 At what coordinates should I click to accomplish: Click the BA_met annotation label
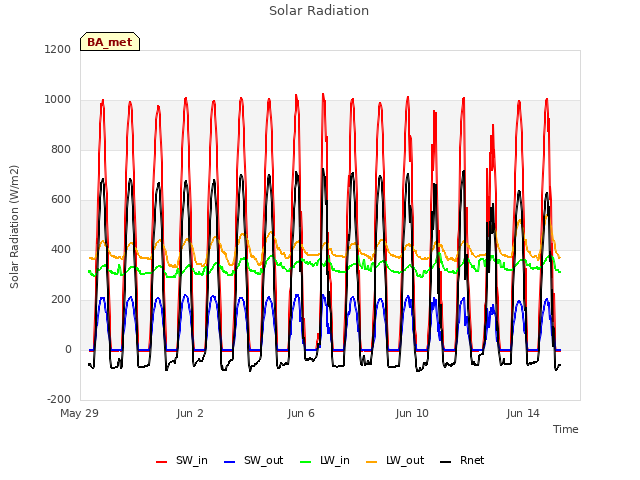(110, 42)
